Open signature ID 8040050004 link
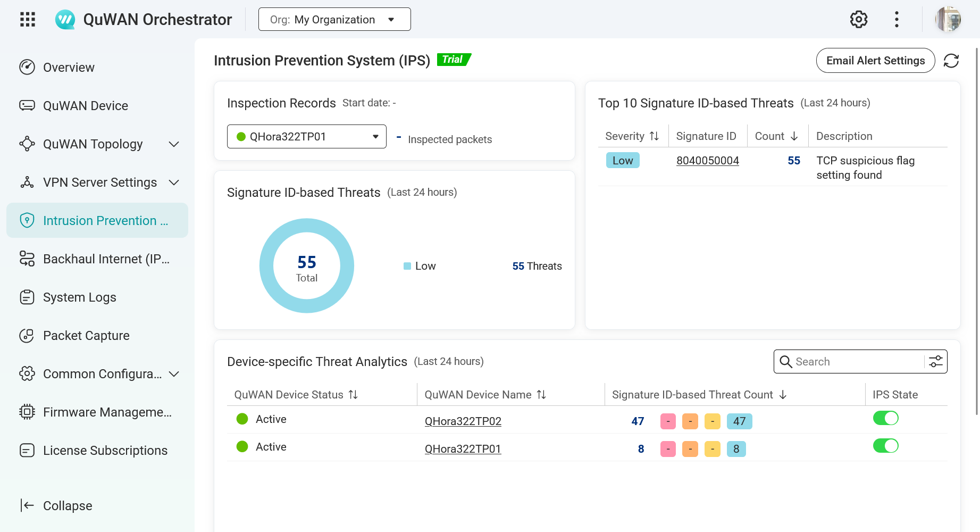The height and width of the screenshot is (532, 980). coord(707,161)
